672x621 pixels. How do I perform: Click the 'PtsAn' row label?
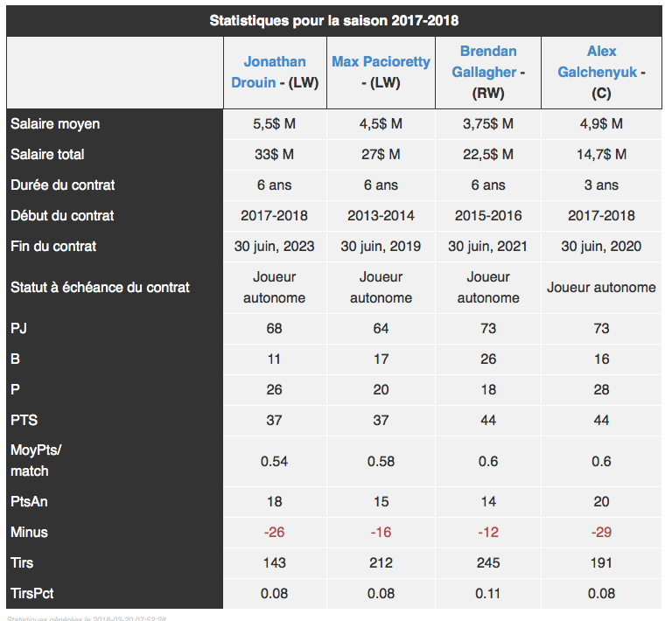tap(29, 501)
